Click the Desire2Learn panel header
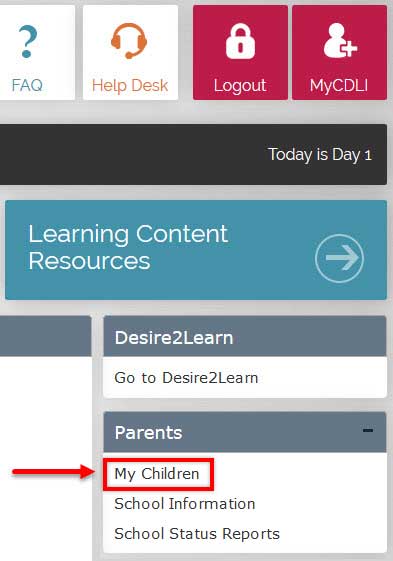Screen dimensions: 393x561 245,336
